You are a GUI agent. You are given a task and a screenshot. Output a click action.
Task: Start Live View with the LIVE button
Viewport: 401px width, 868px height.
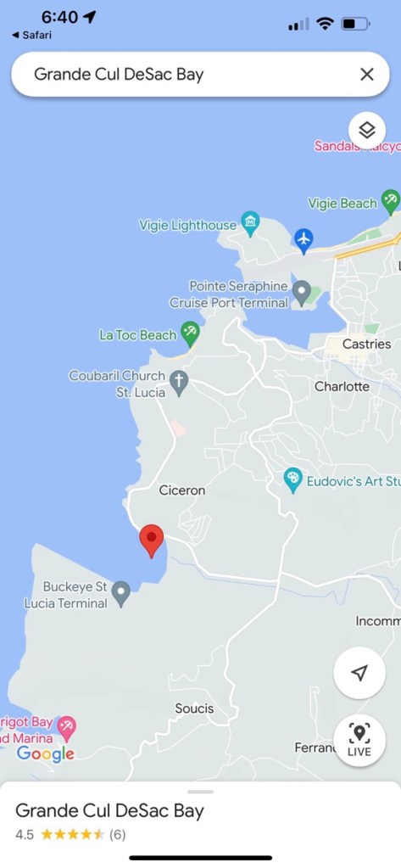(359, 741)
